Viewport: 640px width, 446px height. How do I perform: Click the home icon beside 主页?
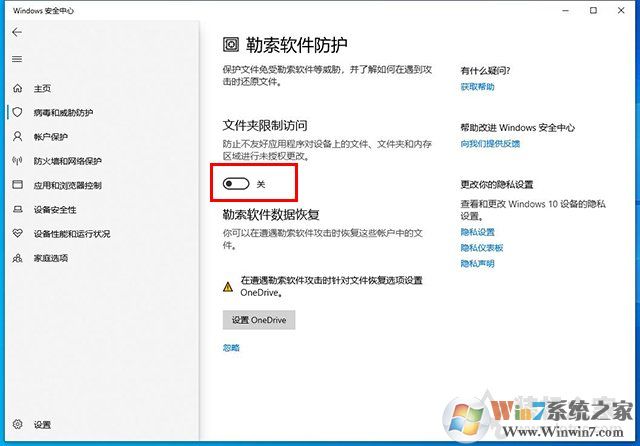[x=17, y=88]
